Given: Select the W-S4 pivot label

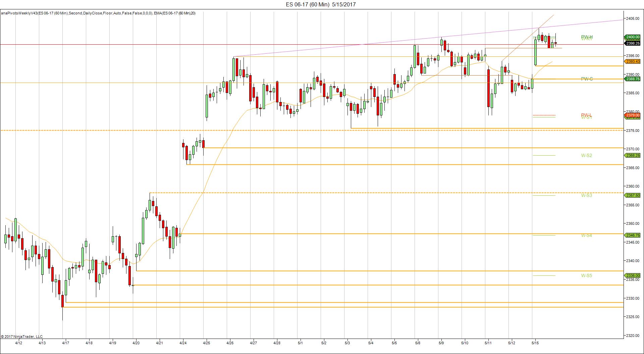Looking at the screenshot, I should coord(587,235).
